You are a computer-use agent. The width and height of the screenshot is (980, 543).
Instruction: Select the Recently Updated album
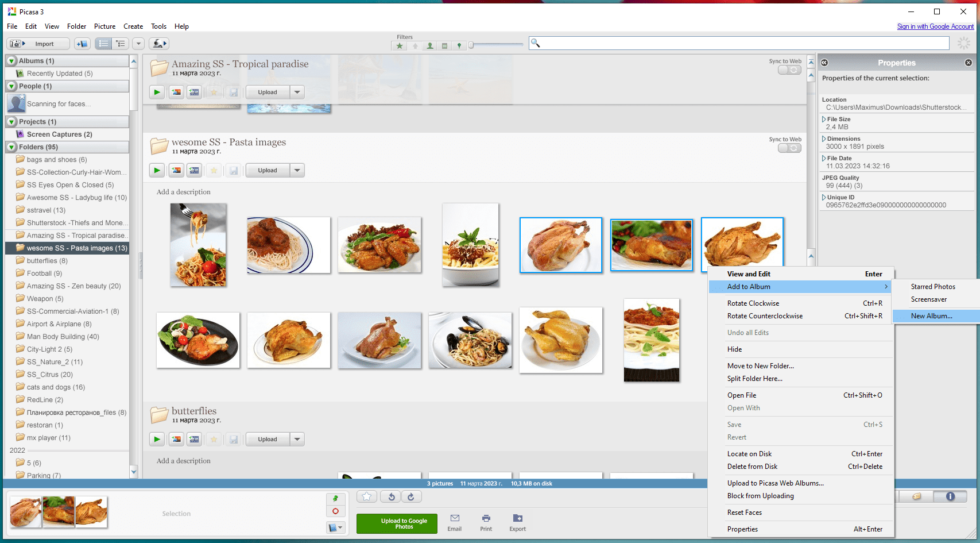click(59, 74)
